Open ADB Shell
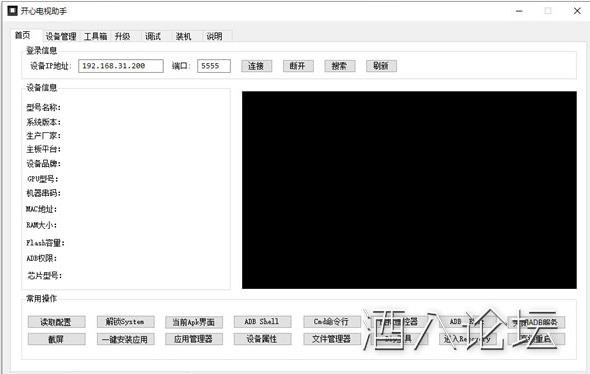This screenshot has width=590, height=374. 262,322
